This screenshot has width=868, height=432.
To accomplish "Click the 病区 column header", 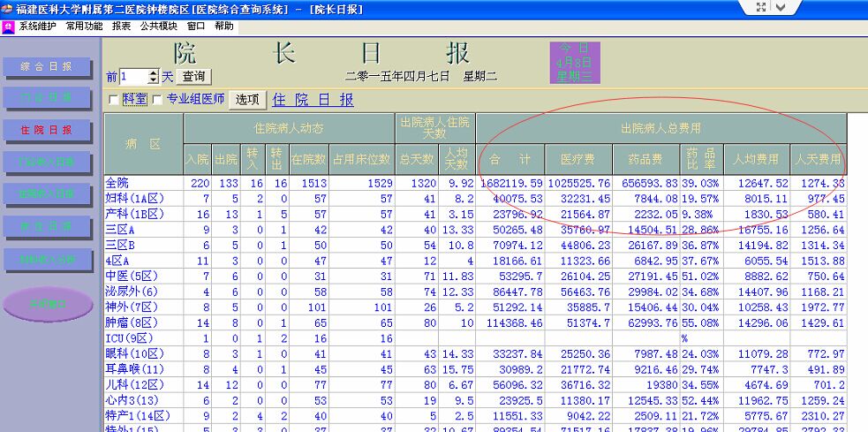I will [x=143, y=144].
